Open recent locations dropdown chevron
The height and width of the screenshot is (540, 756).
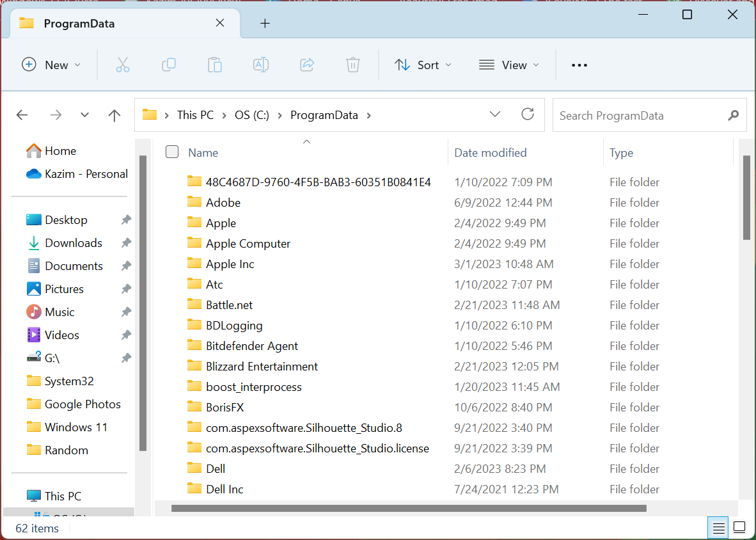click(84, 115)
